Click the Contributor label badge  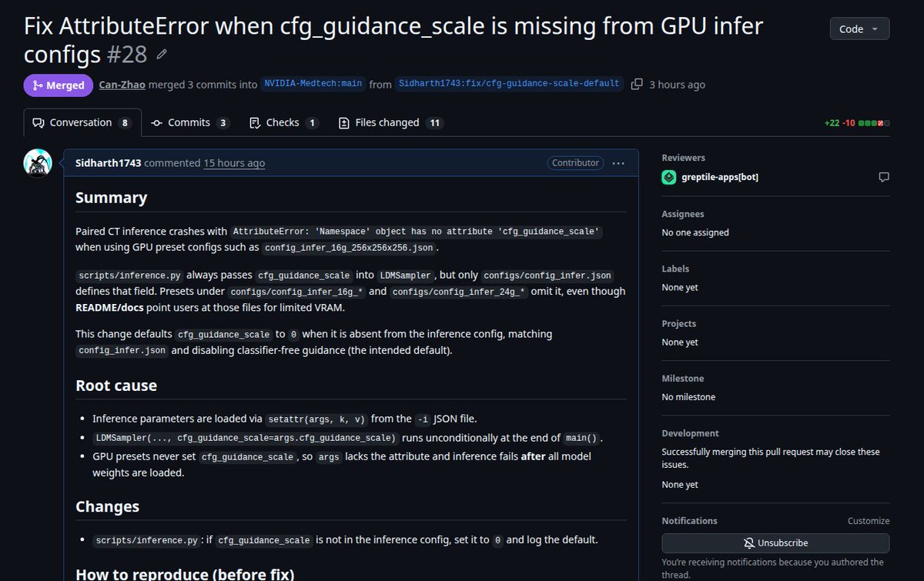(575, 163)
